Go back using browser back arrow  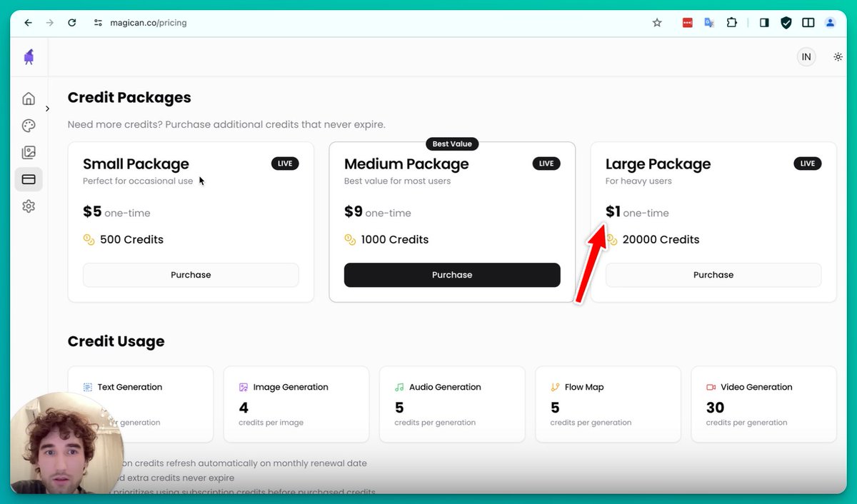28,23
